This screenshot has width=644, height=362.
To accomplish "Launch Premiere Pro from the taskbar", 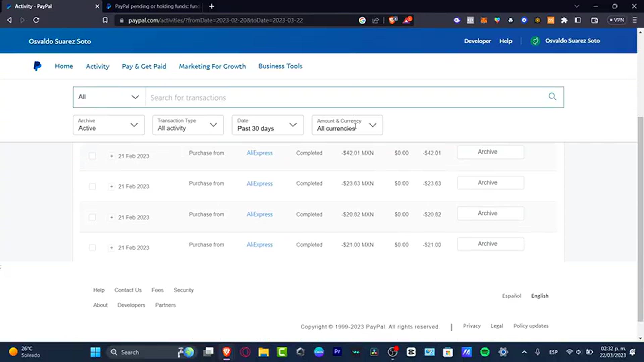I will [x=337, y=352].
